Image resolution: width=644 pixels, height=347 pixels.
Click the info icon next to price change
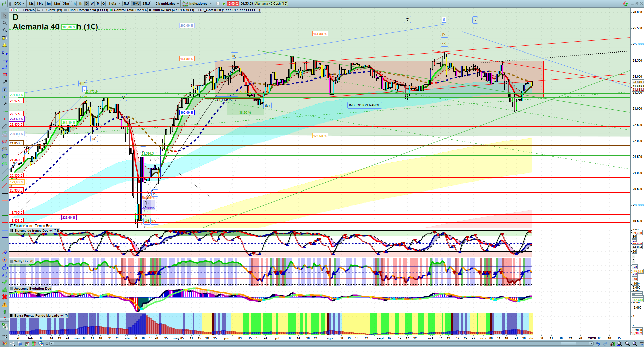click(x=218, y=4)
